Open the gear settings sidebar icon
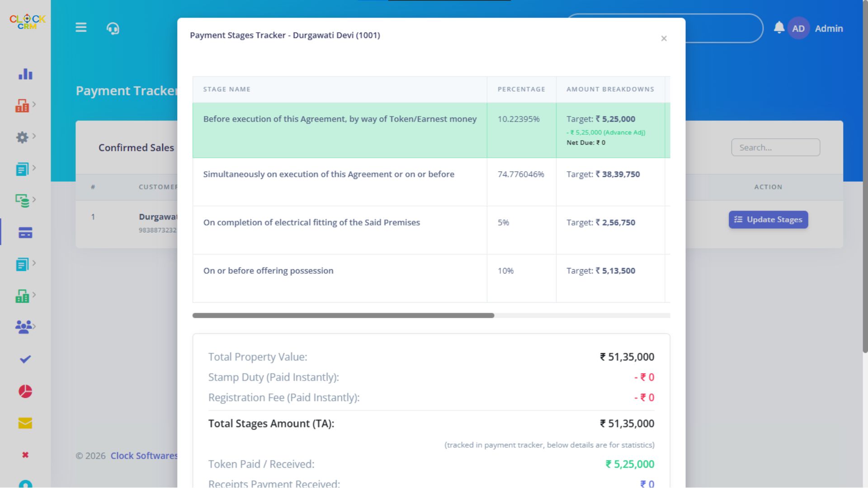Image resolution: width=868 pixels, height=488 pixels. (22, 137)
